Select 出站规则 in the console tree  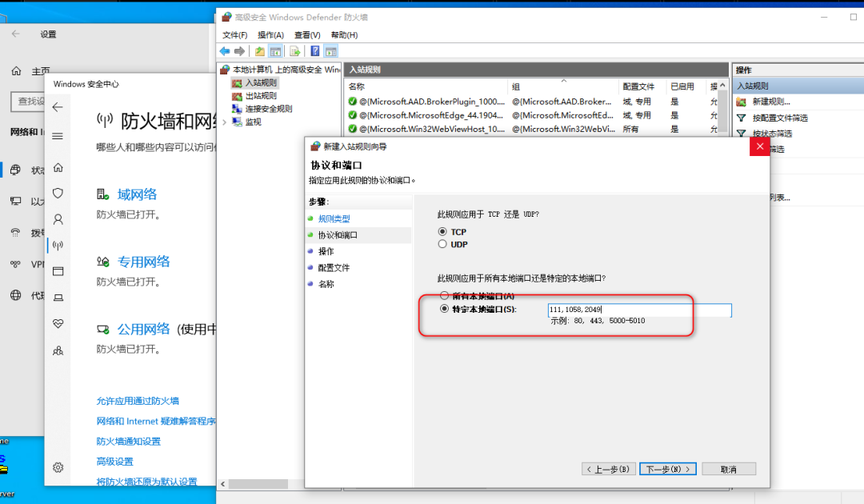coord(261,96)
